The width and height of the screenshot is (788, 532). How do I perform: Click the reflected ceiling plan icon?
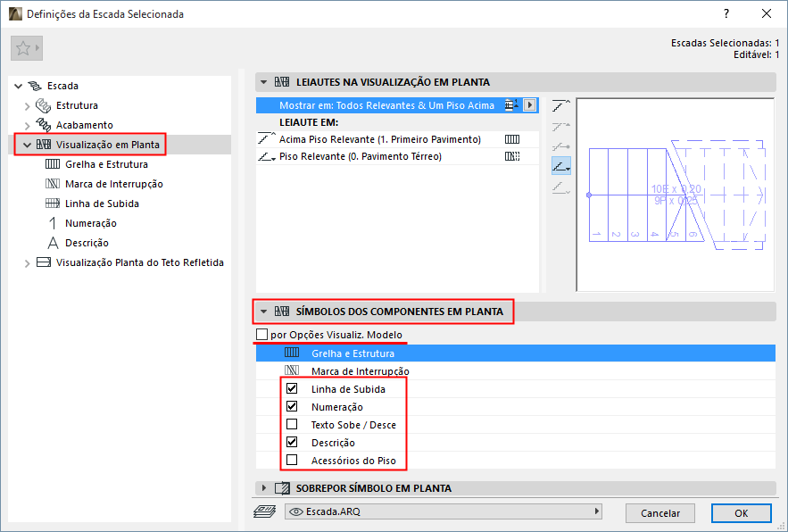[44, 262]
